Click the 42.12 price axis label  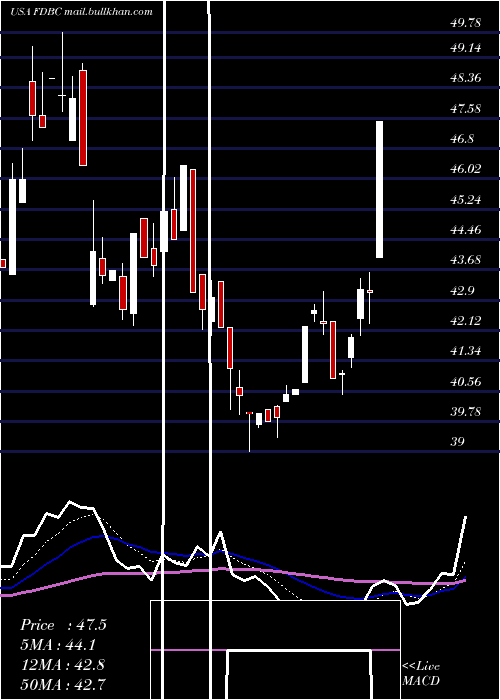[466, 321]
